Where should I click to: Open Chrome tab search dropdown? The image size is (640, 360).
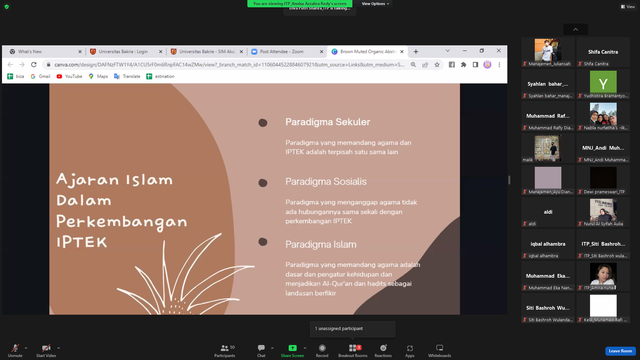click(x=447, y=51)
